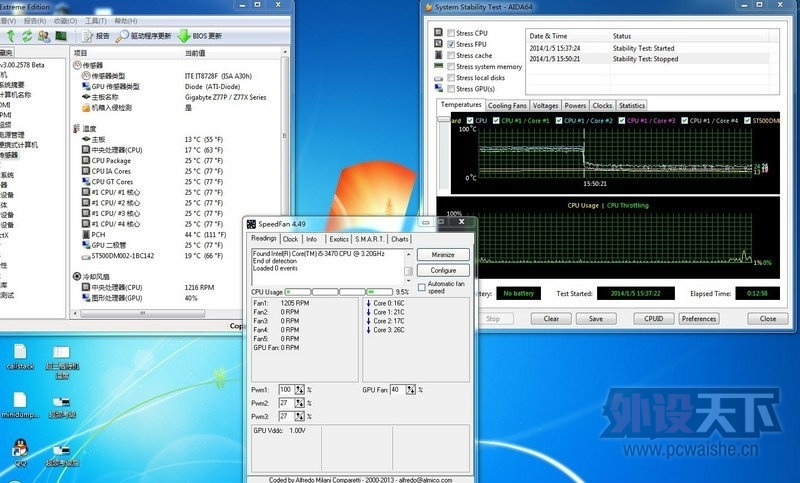Click the green refresh arrows toolbar icon

click(x=27, y=36)
